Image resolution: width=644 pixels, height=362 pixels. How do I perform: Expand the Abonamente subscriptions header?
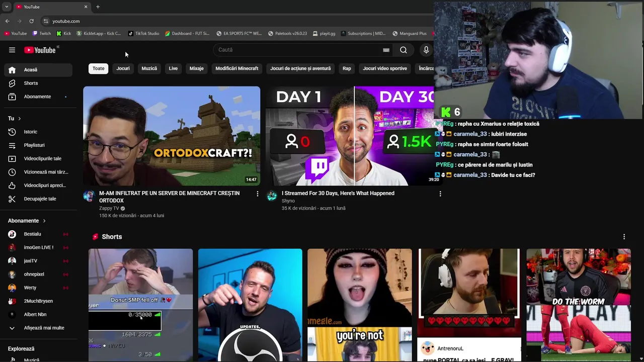pos(27,221)
